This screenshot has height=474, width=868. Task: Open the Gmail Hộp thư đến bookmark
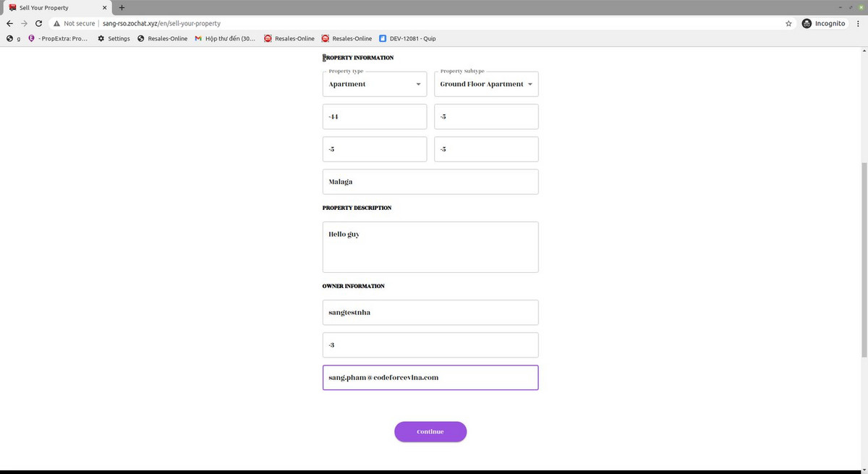click(224, 38)
